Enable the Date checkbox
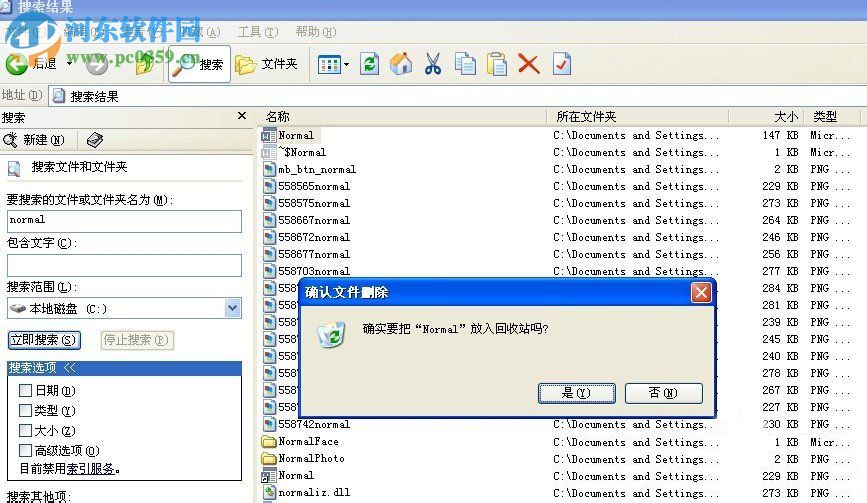Image resolution: width=867 pixels, height=503 pixels. 25,391
